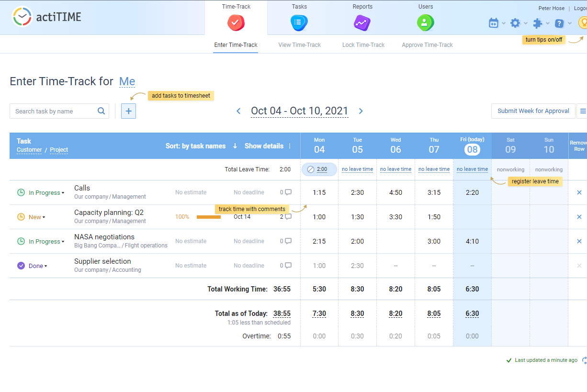
Task: Open the Tasks module icon
Action: (x=299, y=22)
